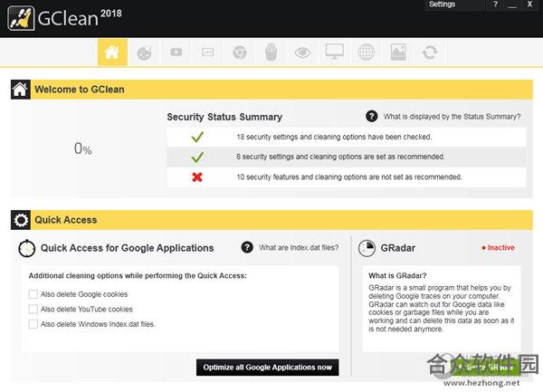The width and height of the screenshot is (543, 392).
Task: Open What are Index.dat files link
Action: tap(299, 247)
